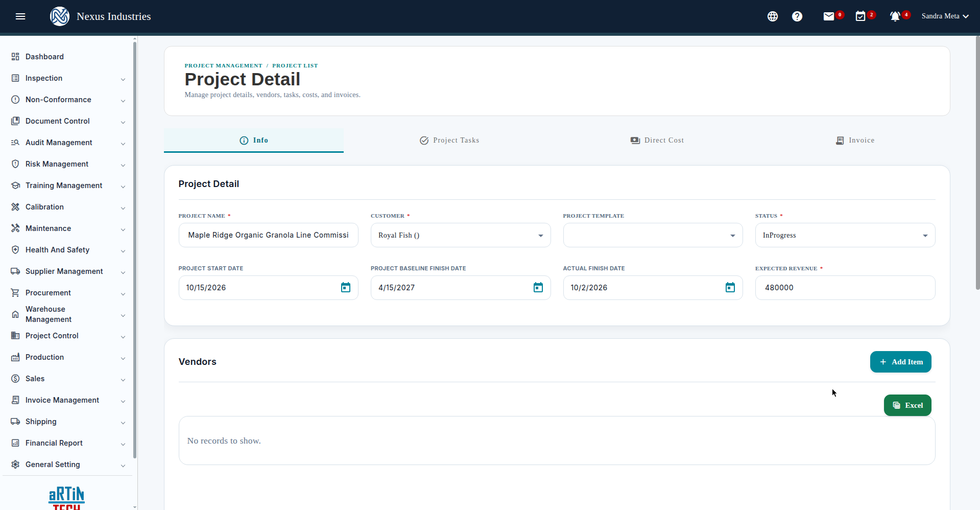Expand the Project Control chevron
The image size is (980, 510).
click(x=123, y=337)
